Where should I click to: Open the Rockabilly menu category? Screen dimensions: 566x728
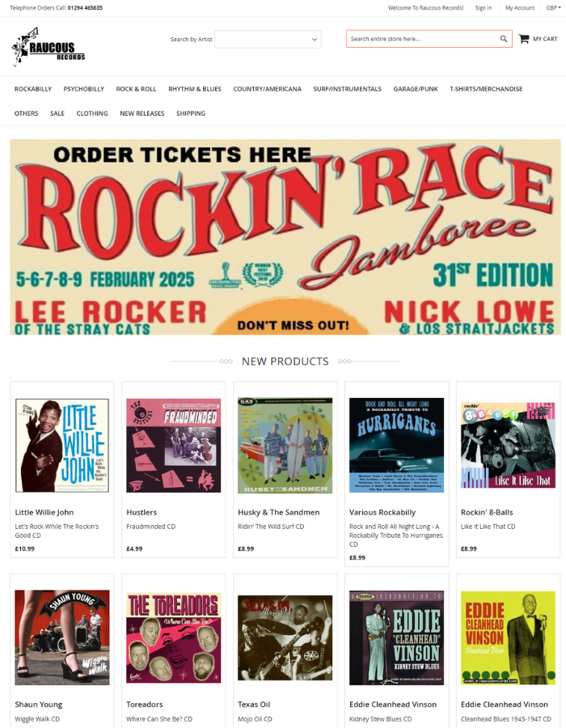coord(33,89)
